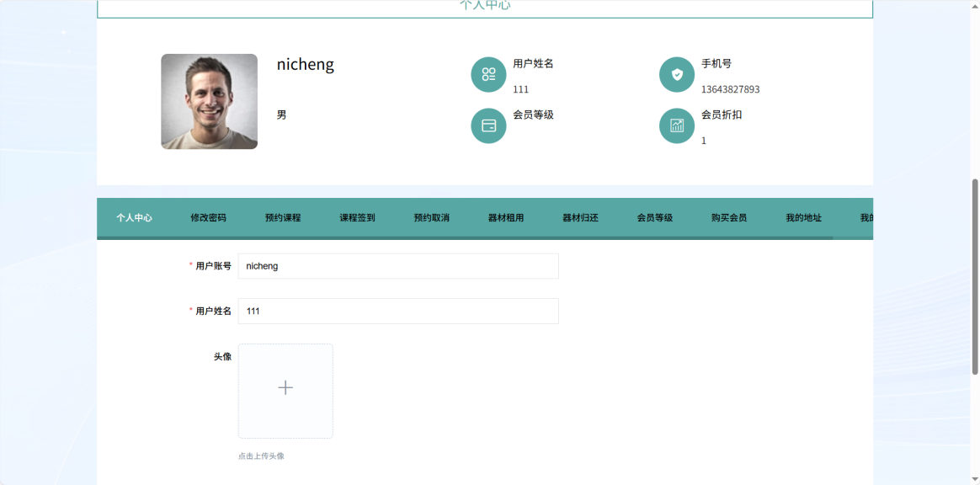Click the 手机号 shield icon
Viewport: 980px width, 485px height.
click(677, 74)
